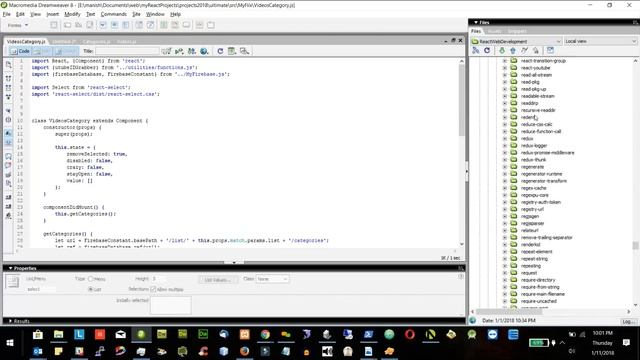This screenshot has height=360, width=640.
Task: Open Chrome from the taskbar
Action: 265,335
